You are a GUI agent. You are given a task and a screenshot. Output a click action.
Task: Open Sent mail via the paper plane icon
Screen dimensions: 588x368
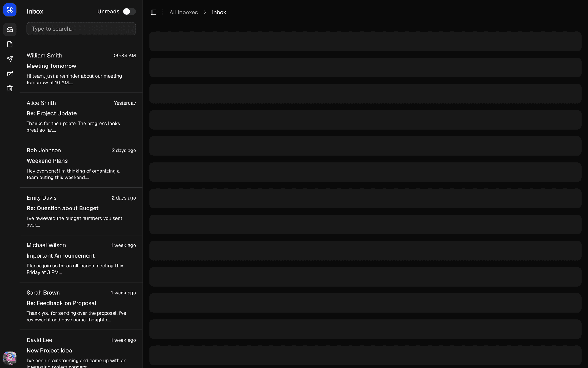click(x=10, y=59)
